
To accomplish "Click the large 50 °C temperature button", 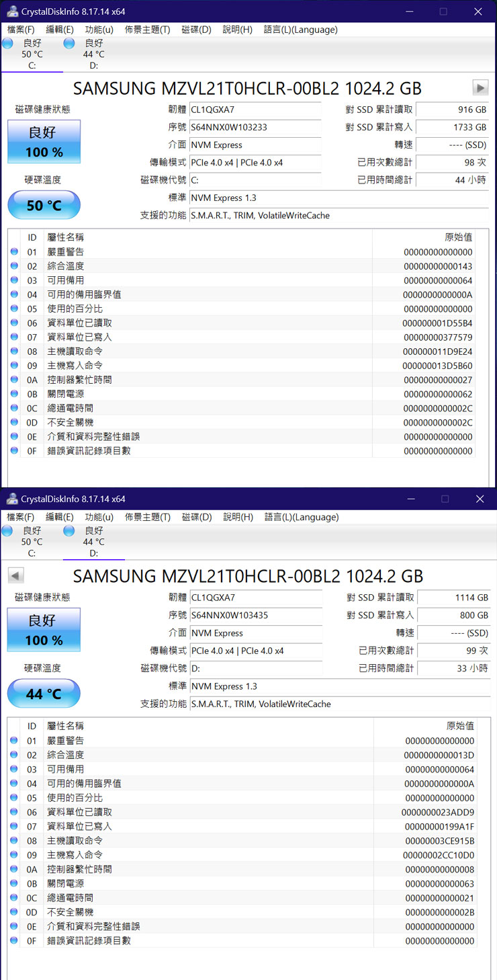I will pos(44,205).
